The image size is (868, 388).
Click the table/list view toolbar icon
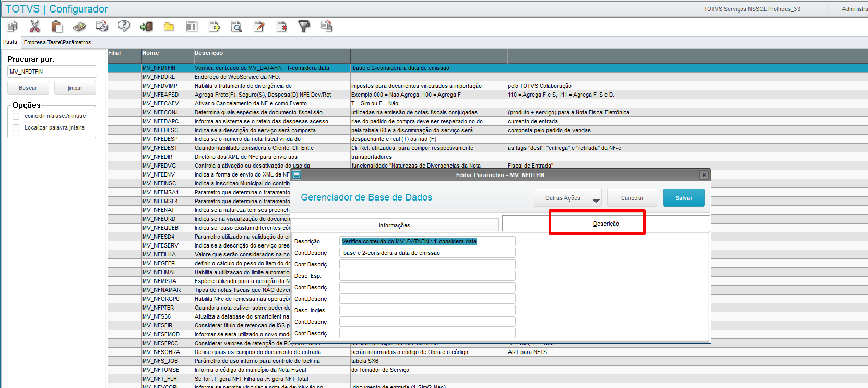point(192,26)
